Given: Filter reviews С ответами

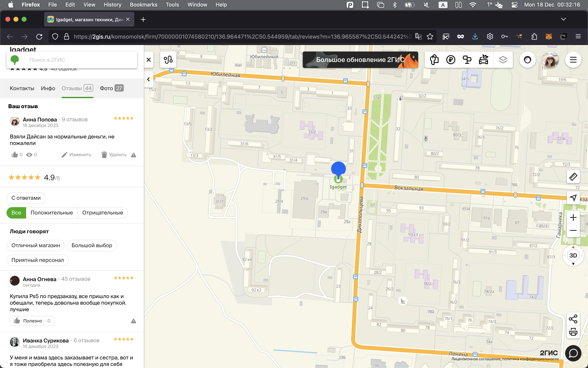Looking at the screenshot, I should click(26, 198).
